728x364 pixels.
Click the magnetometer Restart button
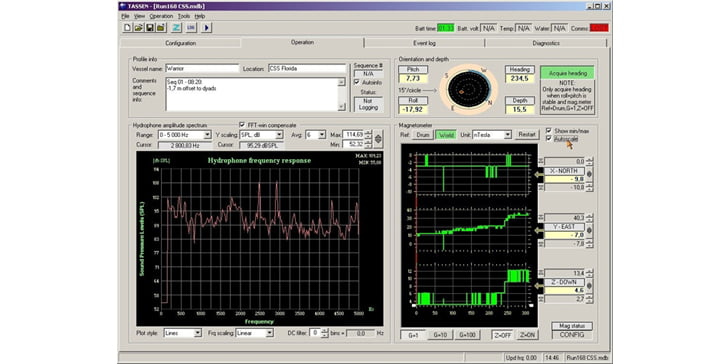coord(527,135)
